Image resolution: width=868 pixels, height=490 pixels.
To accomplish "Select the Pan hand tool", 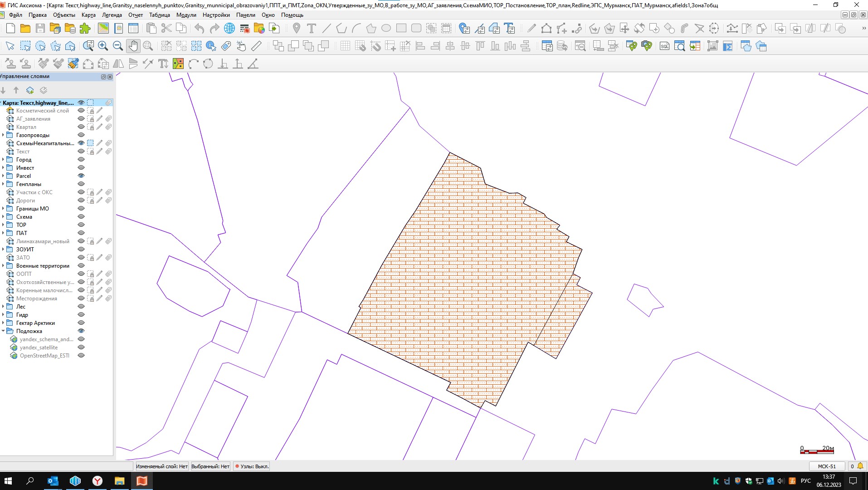I will click(x=133, y=46).
